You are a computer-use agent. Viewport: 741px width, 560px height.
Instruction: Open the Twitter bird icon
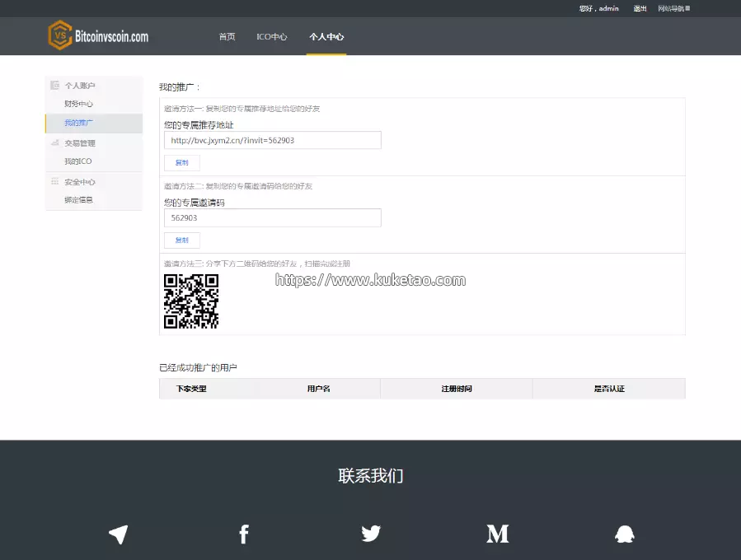371,534
